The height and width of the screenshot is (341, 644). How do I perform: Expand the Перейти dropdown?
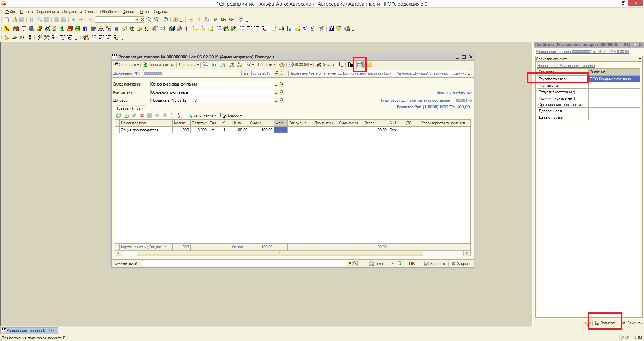pyautogui.click(x=267, y=65)
